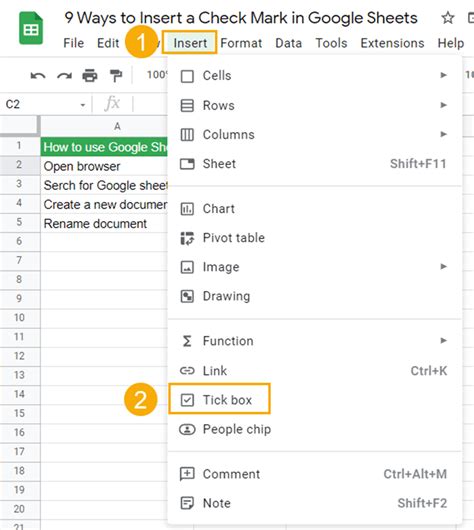Print the spreadsheet using printer icon
474x530 pixels.
(x=90, y=75)
